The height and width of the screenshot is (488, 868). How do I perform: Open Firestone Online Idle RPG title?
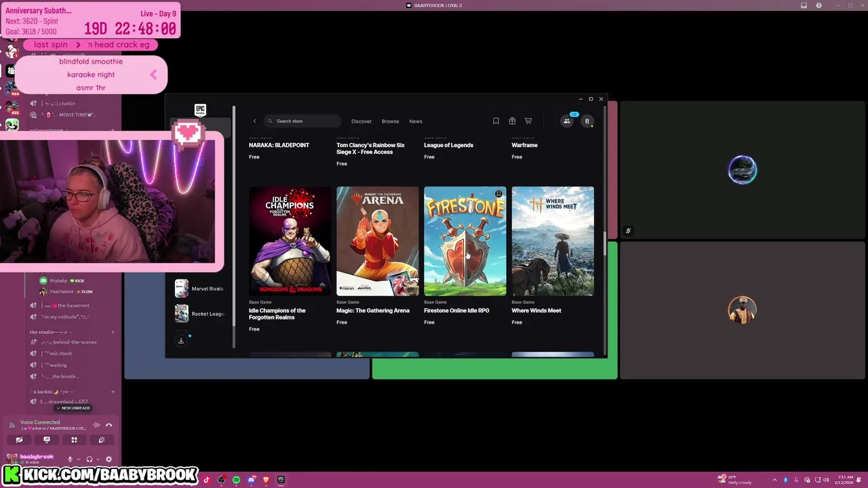tap(456, 310)
